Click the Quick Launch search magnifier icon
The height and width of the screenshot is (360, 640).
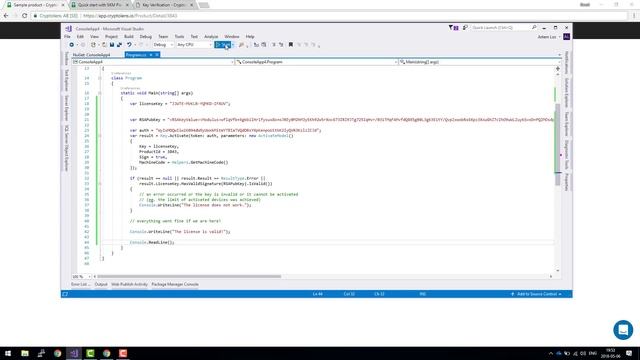click(x=534, y=27)
